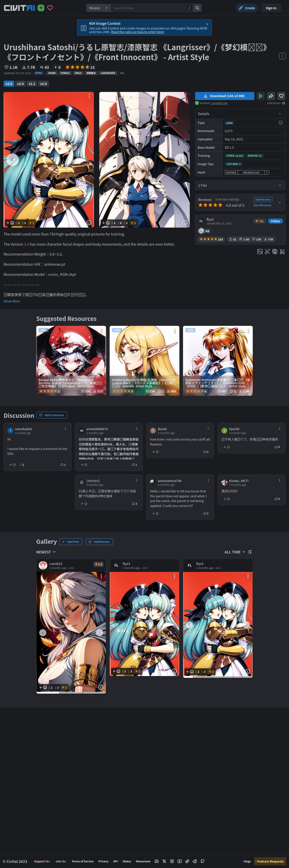
Task: Click the magnifier search button
Action: (197, 8)
